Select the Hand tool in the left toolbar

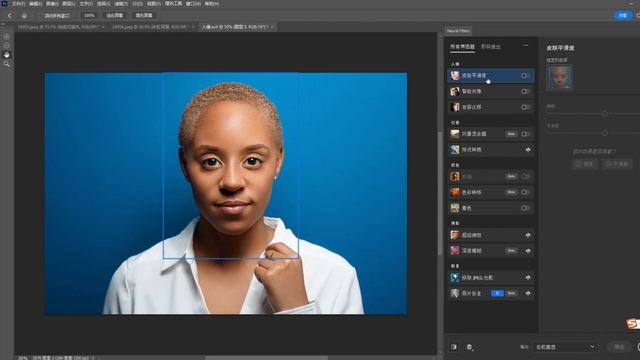[x=7, y=55]
